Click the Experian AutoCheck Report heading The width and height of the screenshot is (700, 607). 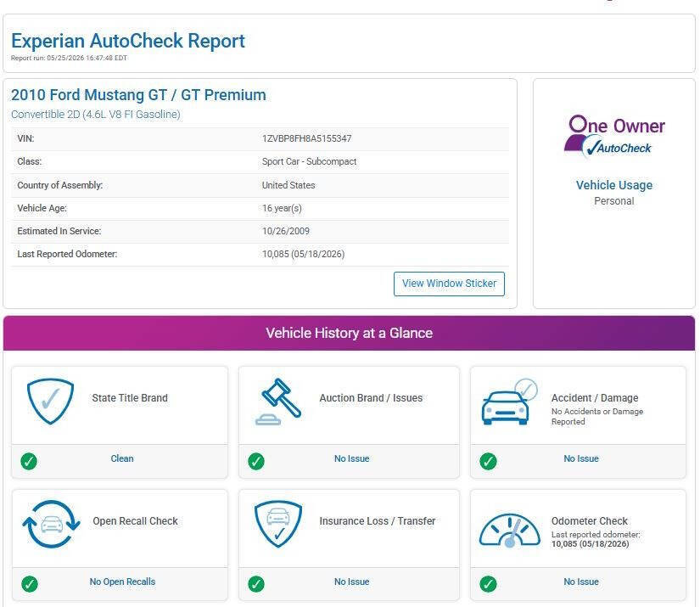(x=128, y=41)
